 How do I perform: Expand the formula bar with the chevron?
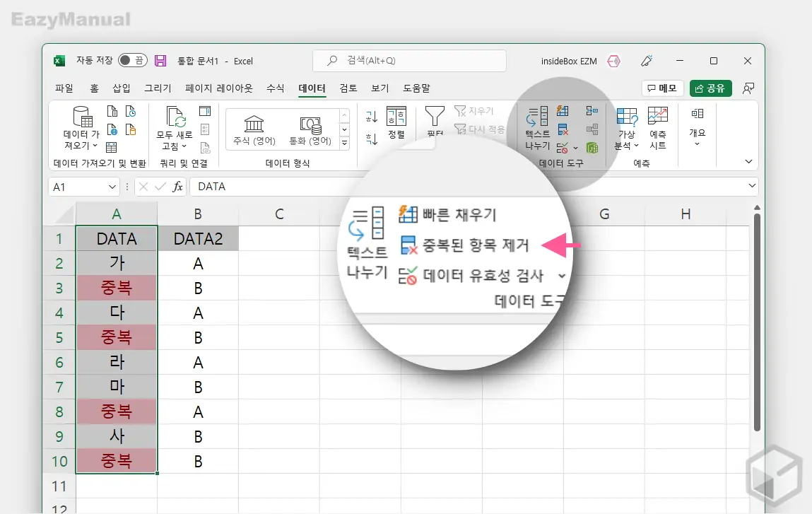click(x=752, y=185)
